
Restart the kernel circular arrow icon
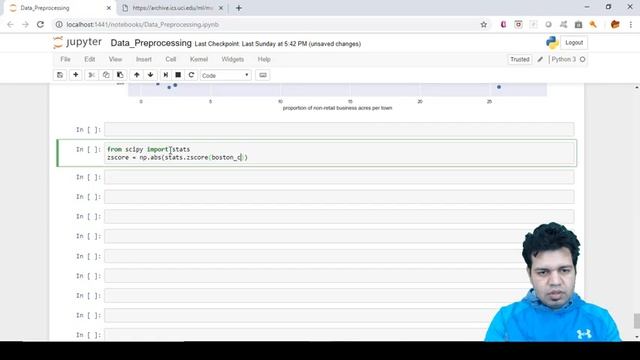[x=191, y=75]
